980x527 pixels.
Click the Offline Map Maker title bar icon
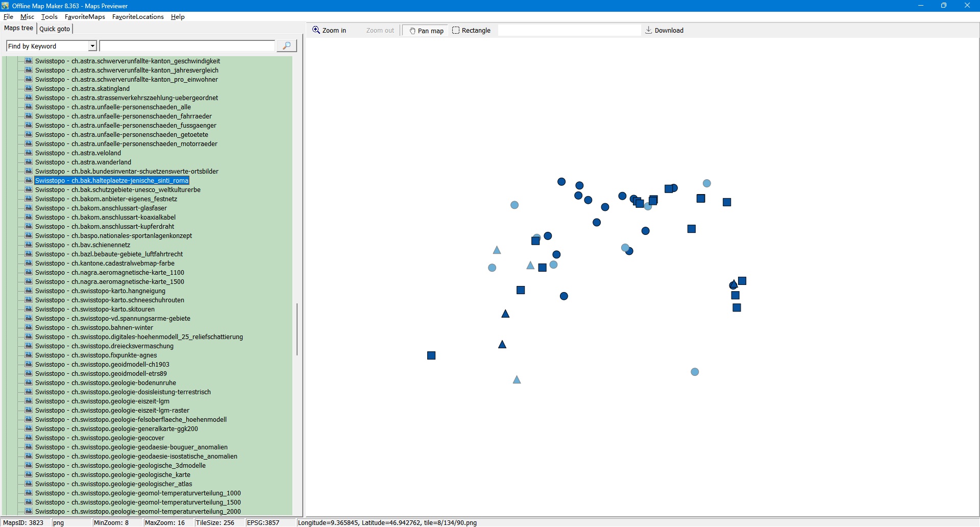point(5,6)
